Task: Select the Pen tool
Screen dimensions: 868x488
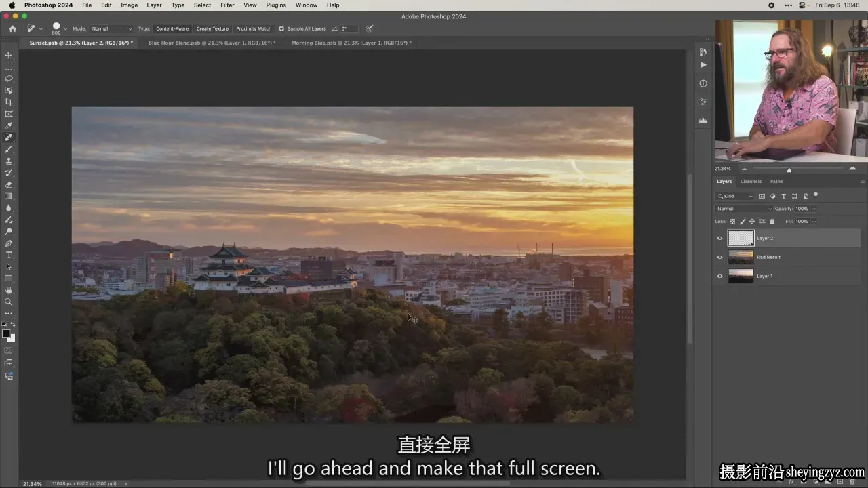Action: 9,243
